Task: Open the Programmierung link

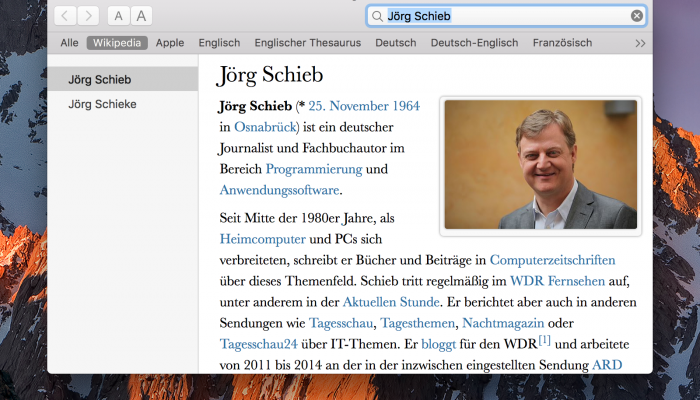Action: (314, 169)
